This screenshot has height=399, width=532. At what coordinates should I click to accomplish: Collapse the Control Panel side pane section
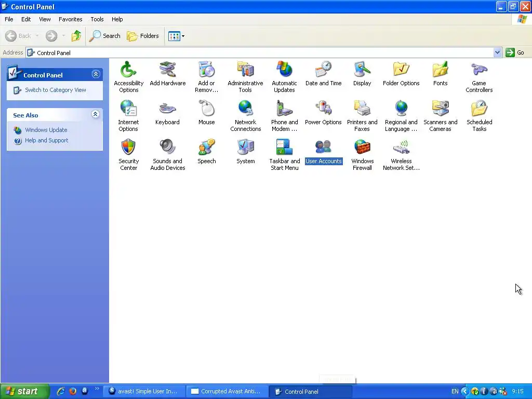coord(96,74)
